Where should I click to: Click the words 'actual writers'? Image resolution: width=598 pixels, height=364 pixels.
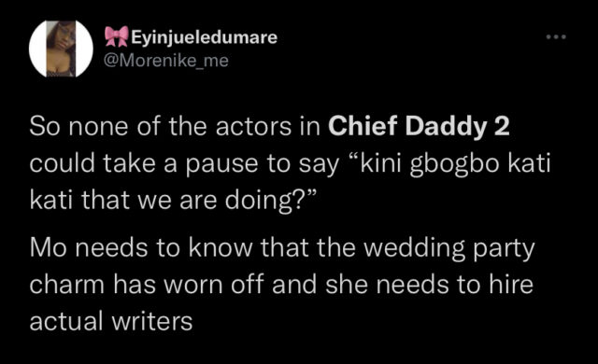tap(111, 321)
